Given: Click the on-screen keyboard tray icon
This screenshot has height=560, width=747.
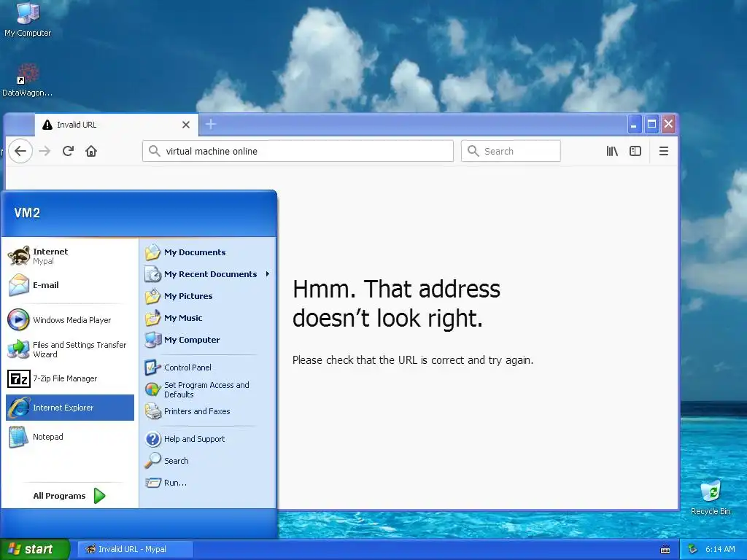Looking at the screenshot, I should (x=665, y=550).
